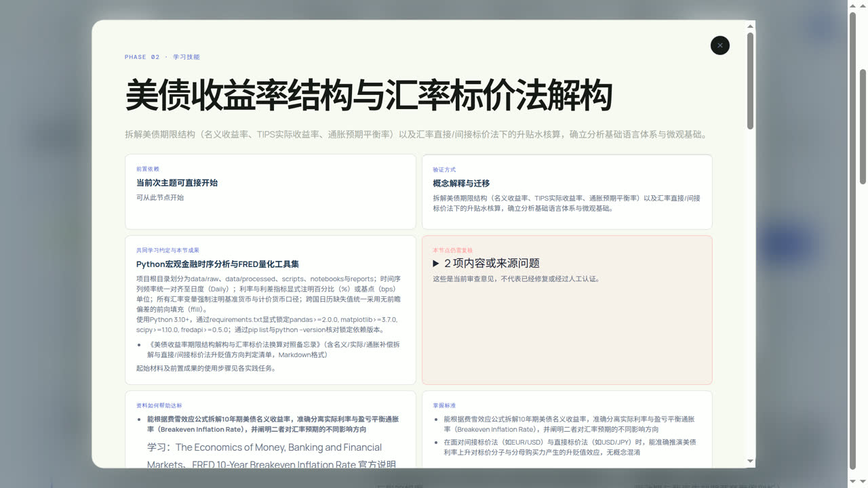Click the "概念解释与迁移" heading
The image size is (868, 488).
461,184
